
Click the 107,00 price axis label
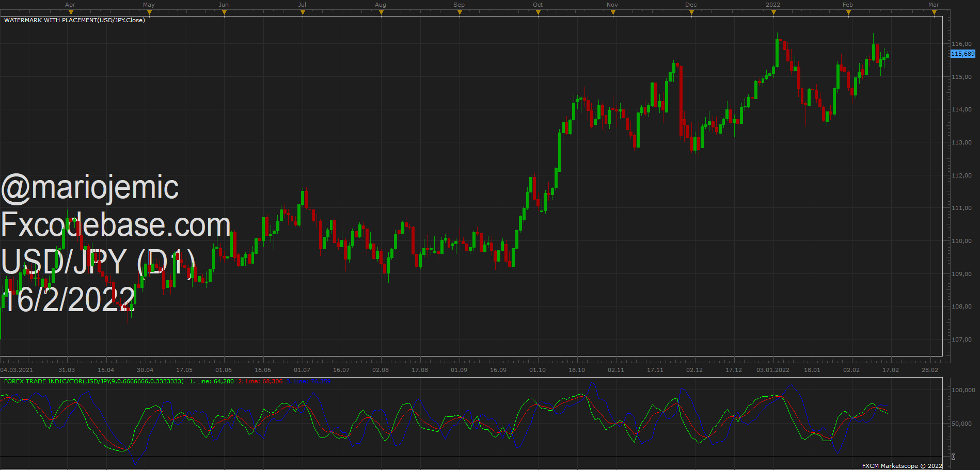tap(962, 339)
